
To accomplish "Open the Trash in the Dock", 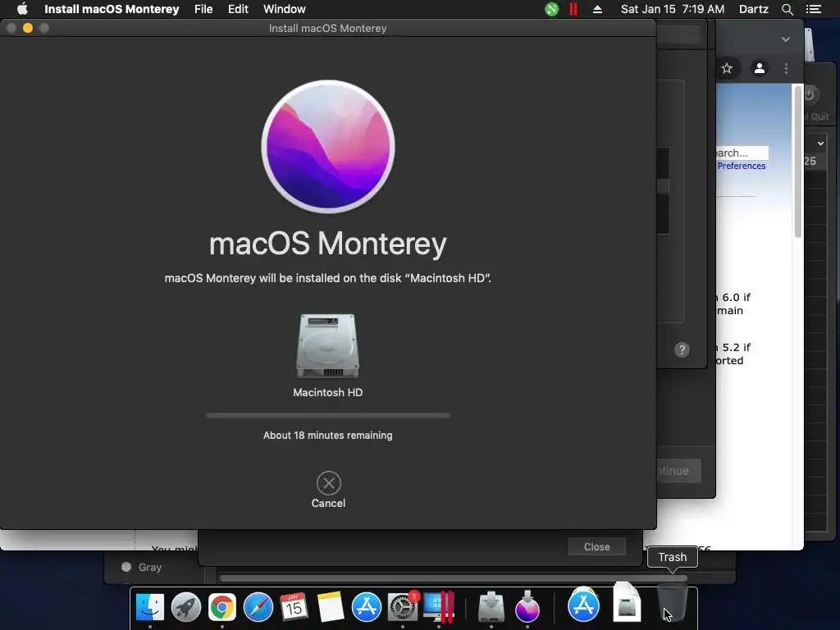I will pos(672,604).
